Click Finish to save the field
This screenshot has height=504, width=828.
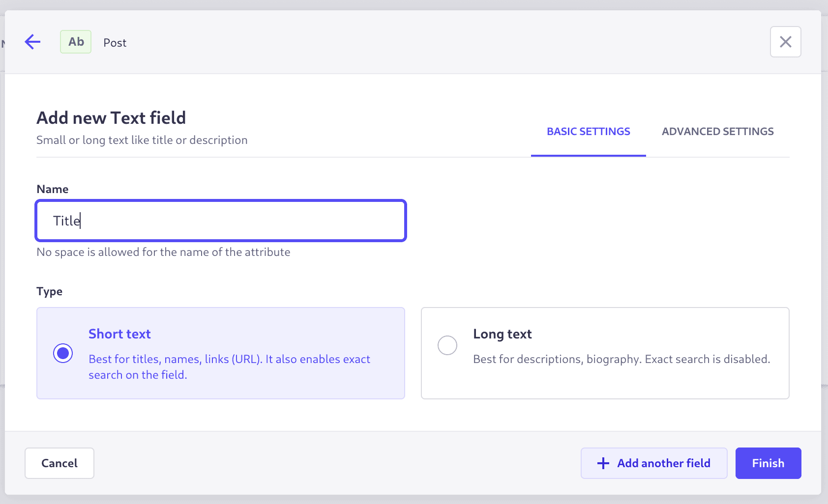point(768,463)
